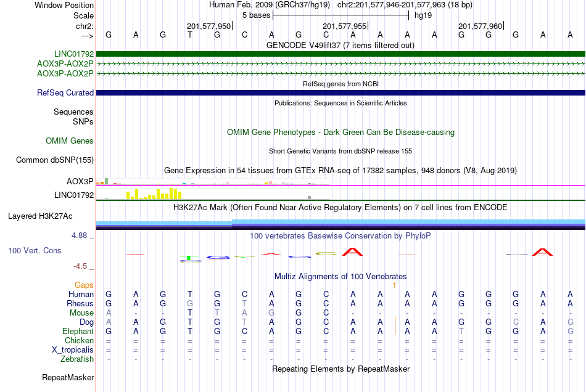Click the OMIM Genes label
The height and width of the screenshot is (392, 586).
coord(69,141)
